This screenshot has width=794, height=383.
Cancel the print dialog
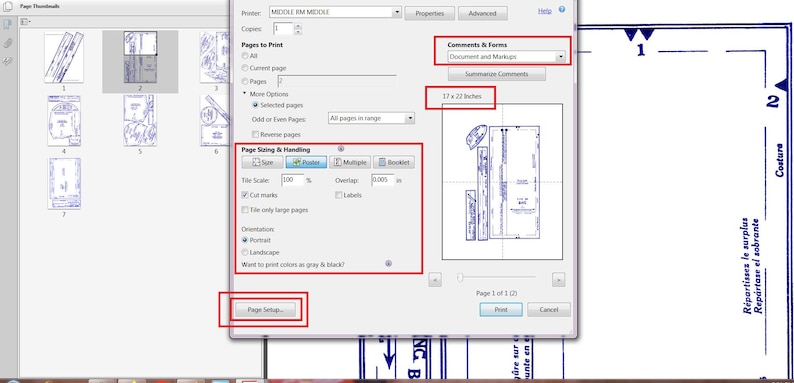tap(549, 310)
